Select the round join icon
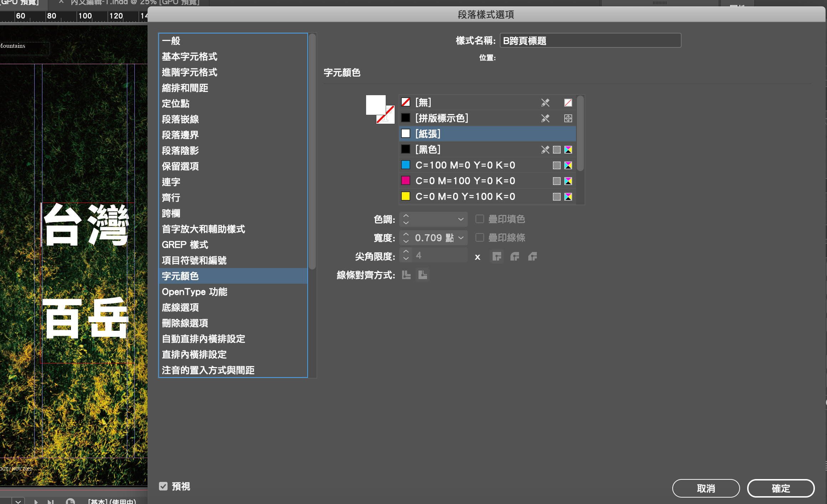The image size is (827, 504). (514, 256)
